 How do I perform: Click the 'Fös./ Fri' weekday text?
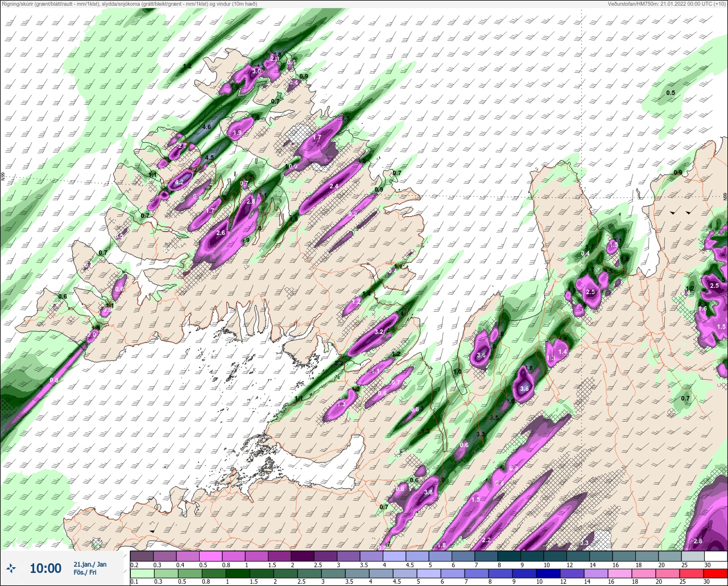(x=85, y=572)
